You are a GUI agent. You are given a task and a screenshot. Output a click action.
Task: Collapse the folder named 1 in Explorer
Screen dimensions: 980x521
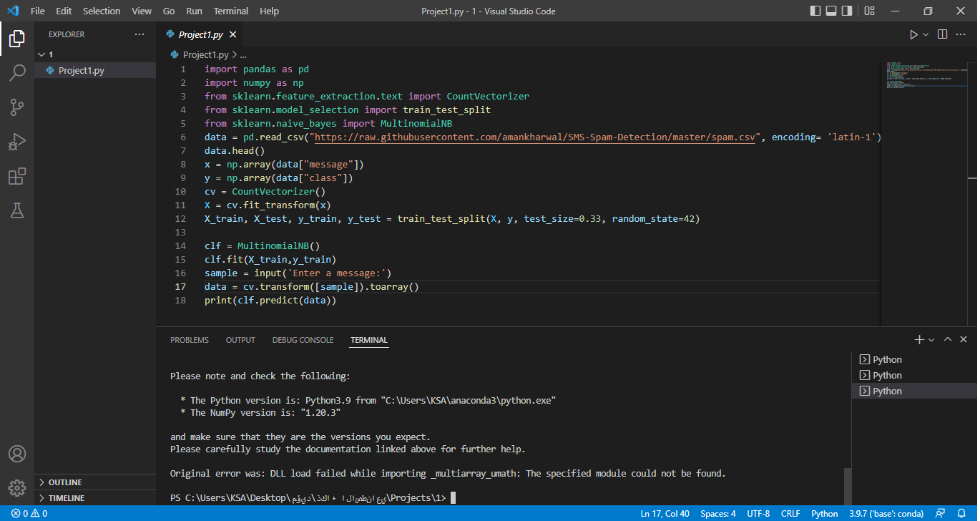coord(41,54)
